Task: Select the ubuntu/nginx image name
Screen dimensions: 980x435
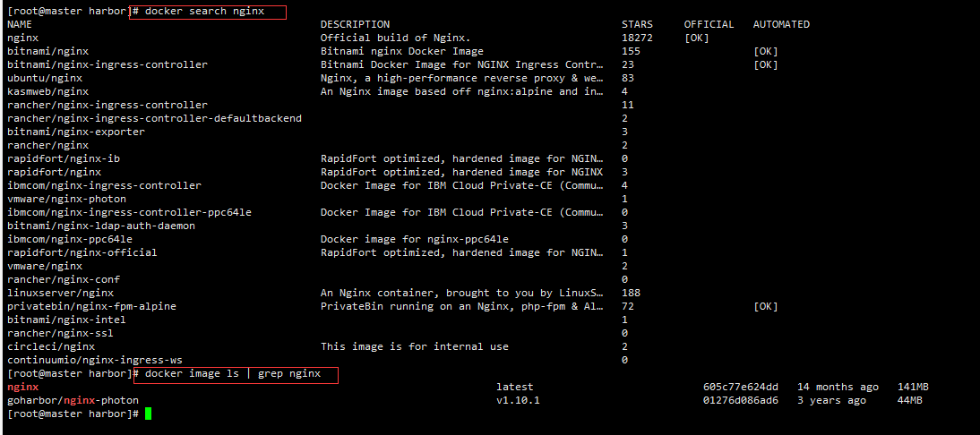Action: point(45,78)
